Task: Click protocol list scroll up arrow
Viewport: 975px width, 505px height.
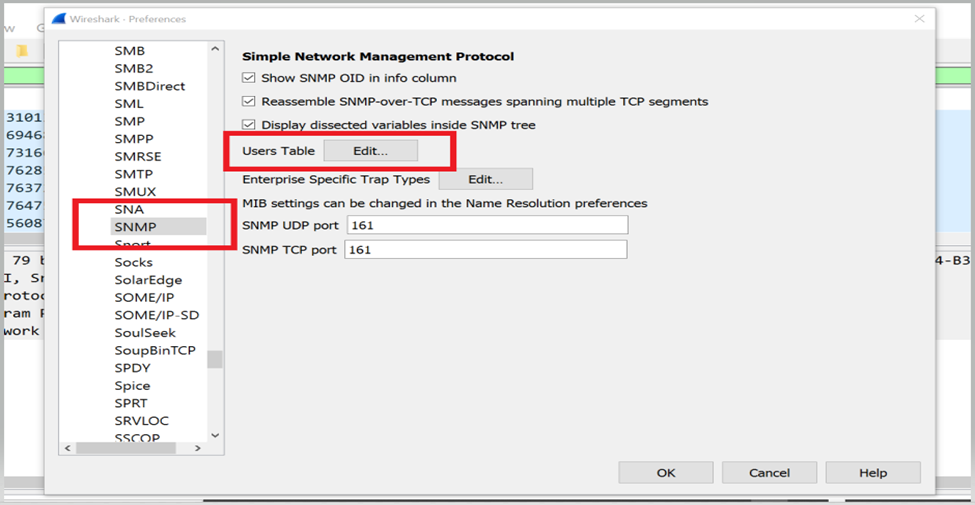Action: [215, 49]
